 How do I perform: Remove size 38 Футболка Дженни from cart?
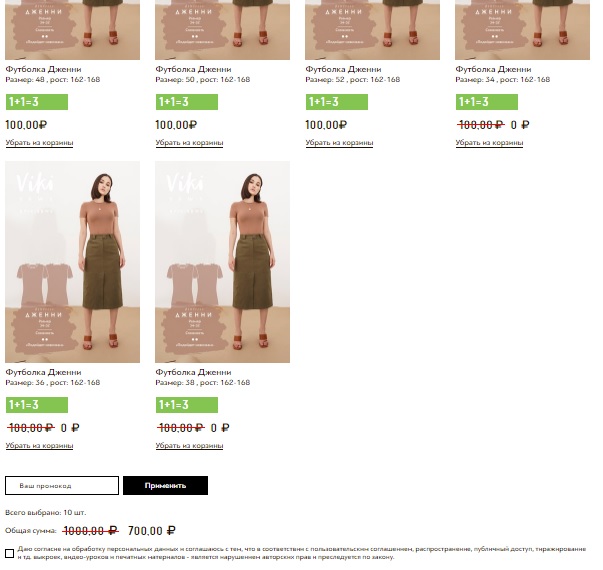click(189, 446)
